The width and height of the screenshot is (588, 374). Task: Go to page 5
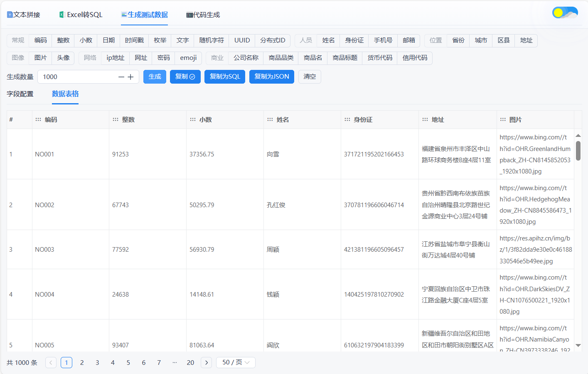[x=128, y=362]
